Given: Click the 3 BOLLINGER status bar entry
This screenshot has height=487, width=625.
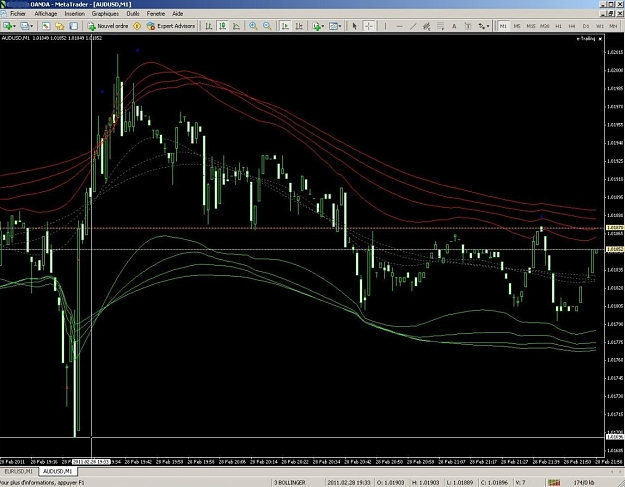Looking at the screenshot, I should point(290,483).
